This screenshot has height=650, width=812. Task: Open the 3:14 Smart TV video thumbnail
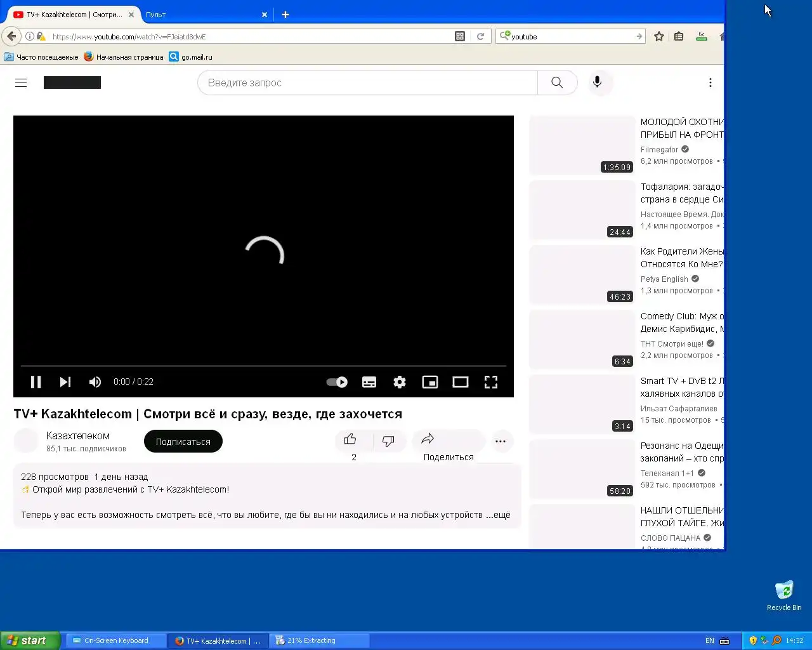pos(582,404)
